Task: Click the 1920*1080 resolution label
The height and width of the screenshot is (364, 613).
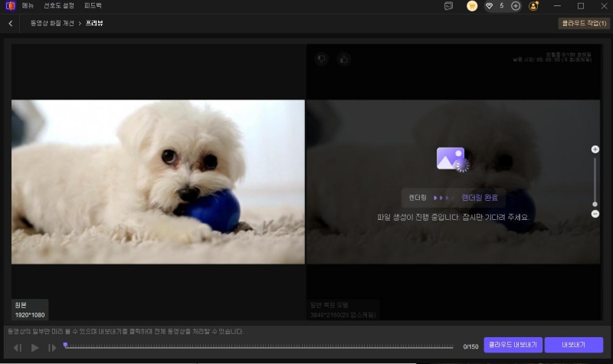Action: pos(30,315)
